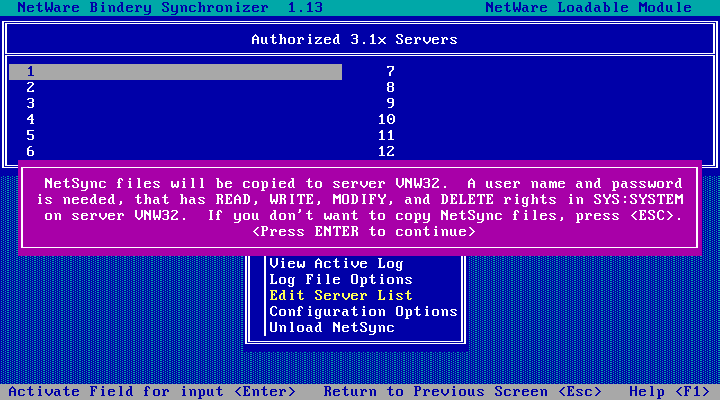Click the <ESC> hint in the message

652,215
